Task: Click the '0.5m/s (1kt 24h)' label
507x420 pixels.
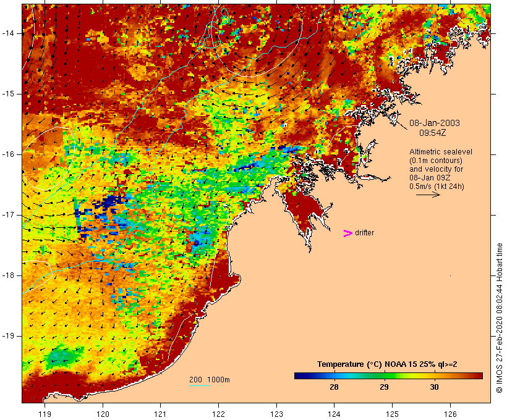Action: 437,187
